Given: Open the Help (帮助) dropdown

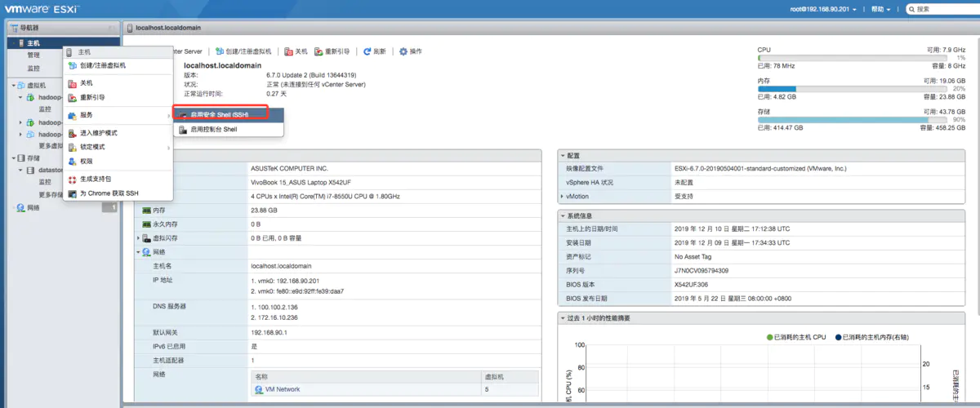Looking at the screenshot, I should tap(880, 9).
